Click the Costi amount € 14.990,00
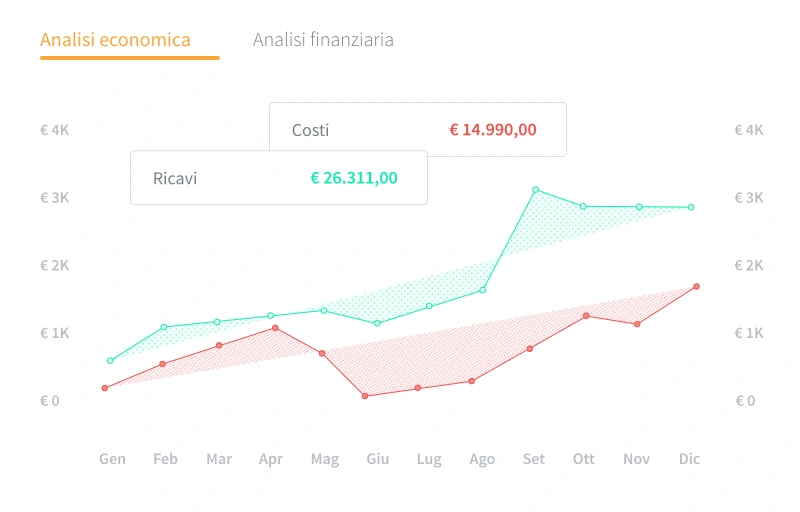This screenshot has width=800, height=512. pos(493,130)
